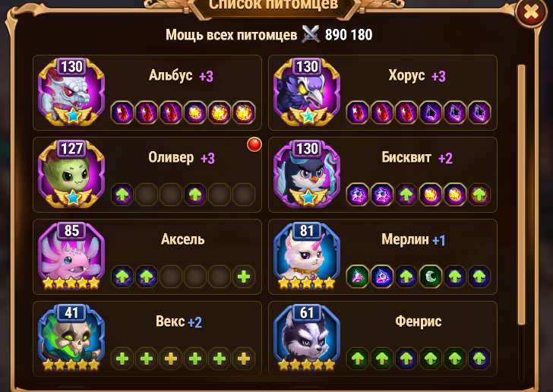Image resolution: width=553 pixels, height=392 pixels.
Task: Click the pet list vertical scrollbar
Action: pyautogui.click(x=521, y=194)
